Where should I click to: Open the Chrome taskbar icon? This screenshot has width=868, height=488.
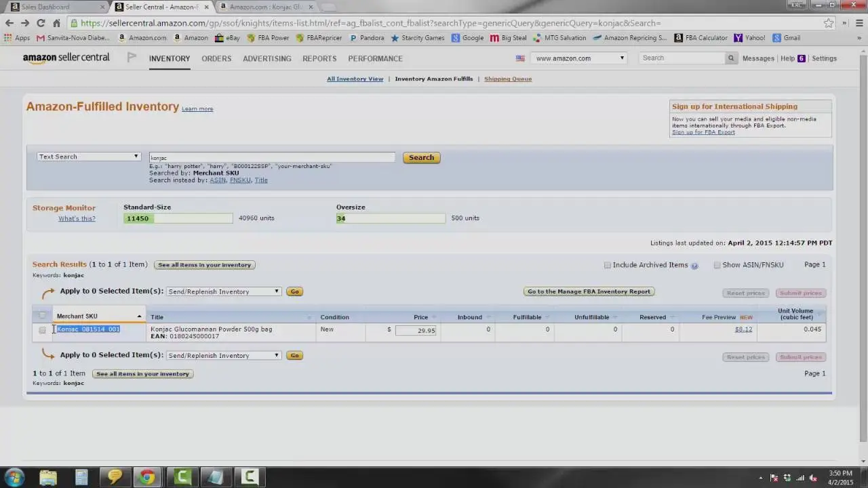click(146, 477)
